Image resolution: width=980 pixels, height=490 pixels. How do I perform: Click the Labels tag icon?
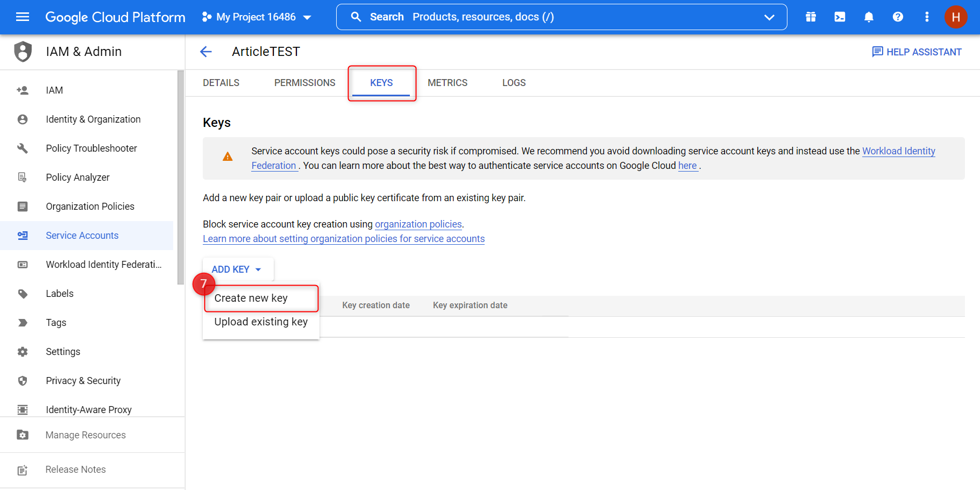click(x=23, y=294)
